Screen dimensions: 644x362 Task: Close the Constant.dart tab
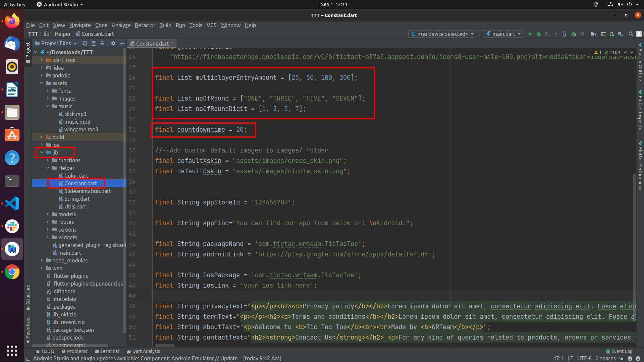tap(172, 43)
